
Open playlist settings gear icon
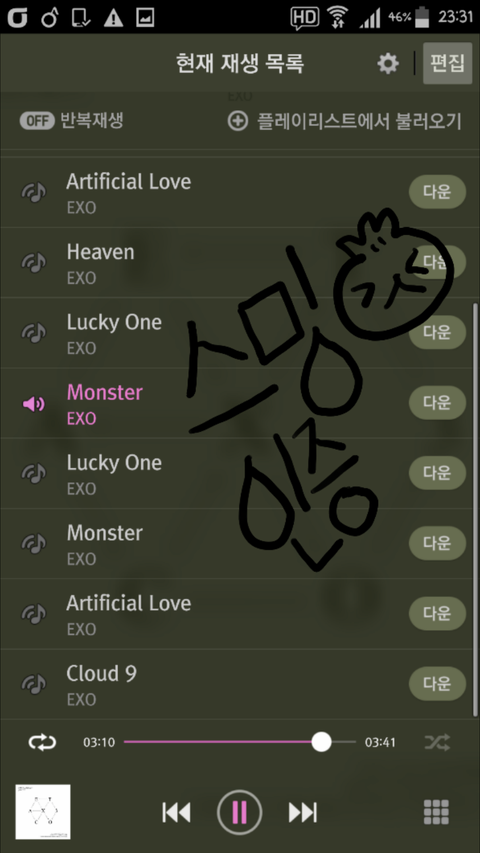tap(387, 64)
